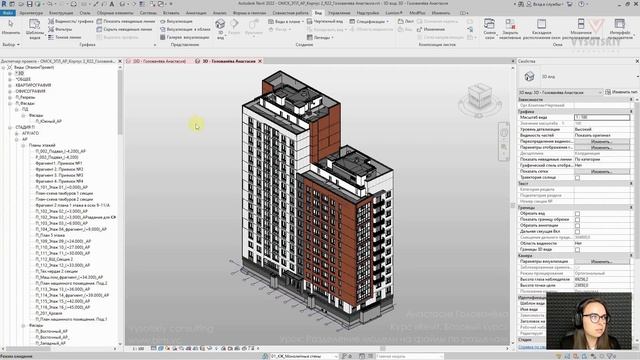Click the Revisions (Изменения) tool
Image resolution: width=640 pixels, height=360 pixels.
click(431, 29)
